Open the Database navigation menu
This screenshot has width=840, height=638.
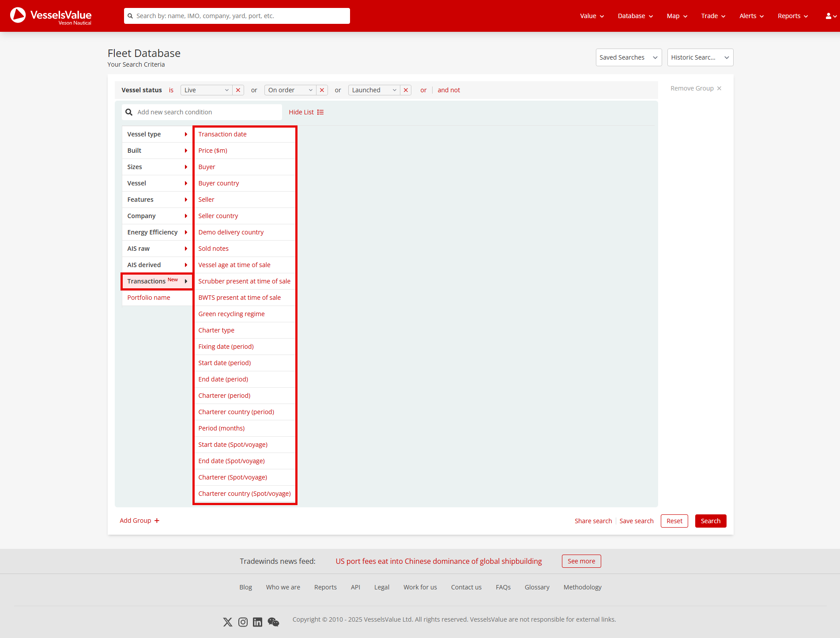[x=635, y=16]
